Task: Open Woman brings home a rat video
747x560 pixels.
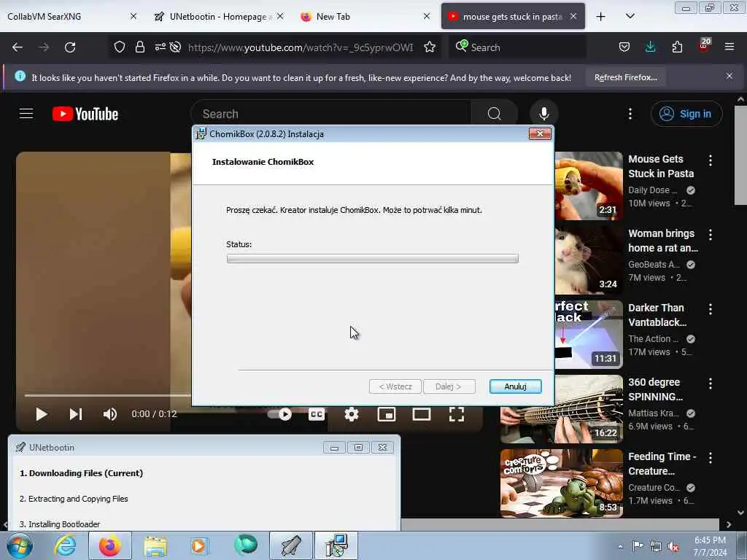Action: [x=662, y=241]
